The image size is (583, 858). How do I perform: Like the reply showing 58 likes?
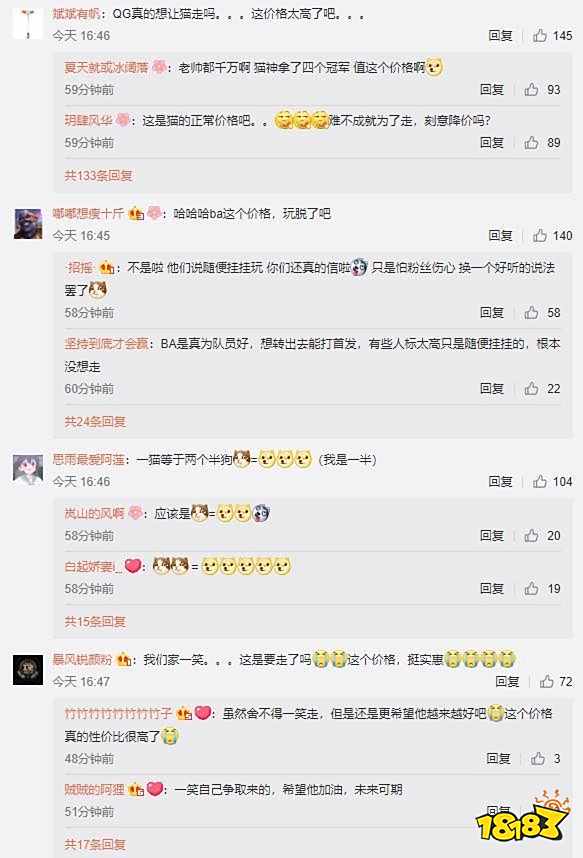point(531,312)
